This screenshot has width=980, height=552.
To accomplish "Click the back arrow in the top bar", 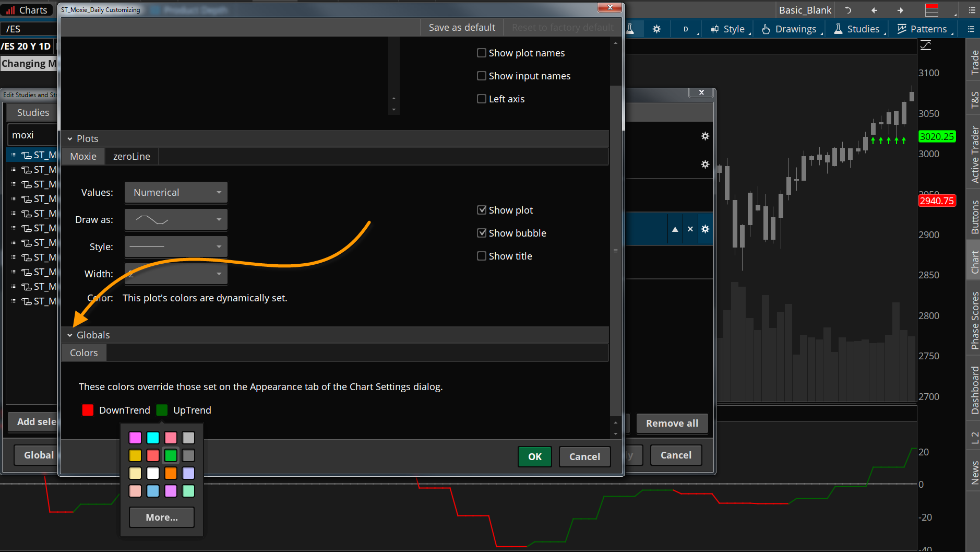I will [x=874, y=10].
